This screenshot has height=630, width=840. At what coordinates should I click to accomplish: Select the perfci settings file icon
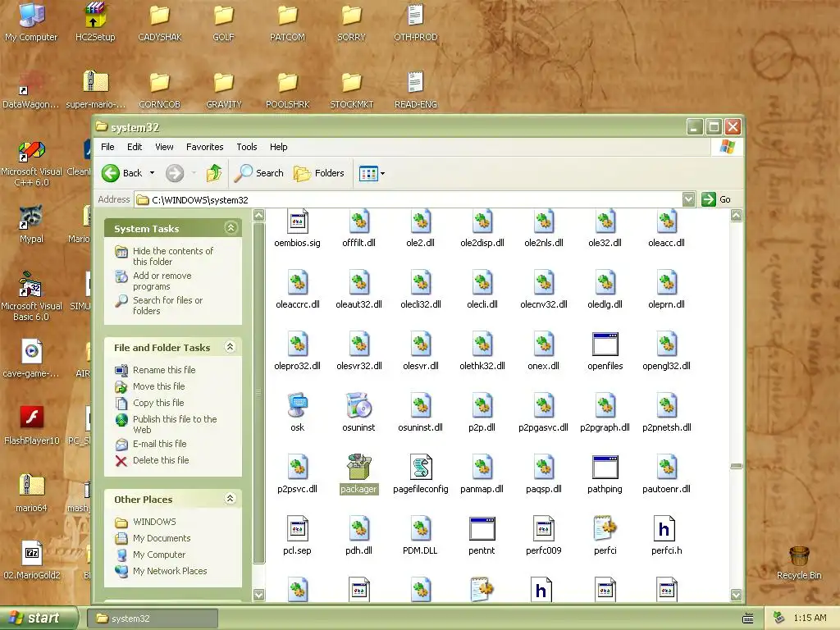tap(605, 529)
